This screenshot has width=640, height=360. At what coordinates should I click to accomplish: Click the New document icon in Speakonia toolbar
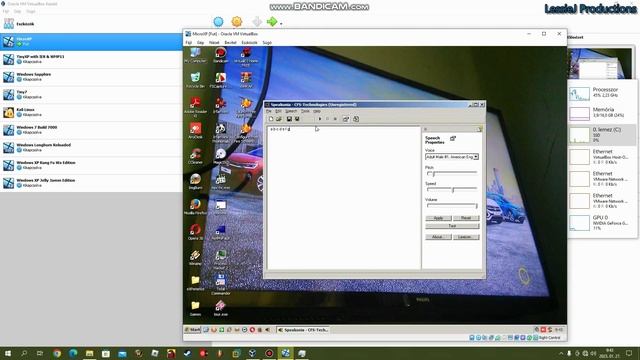(x=271, y=119)
